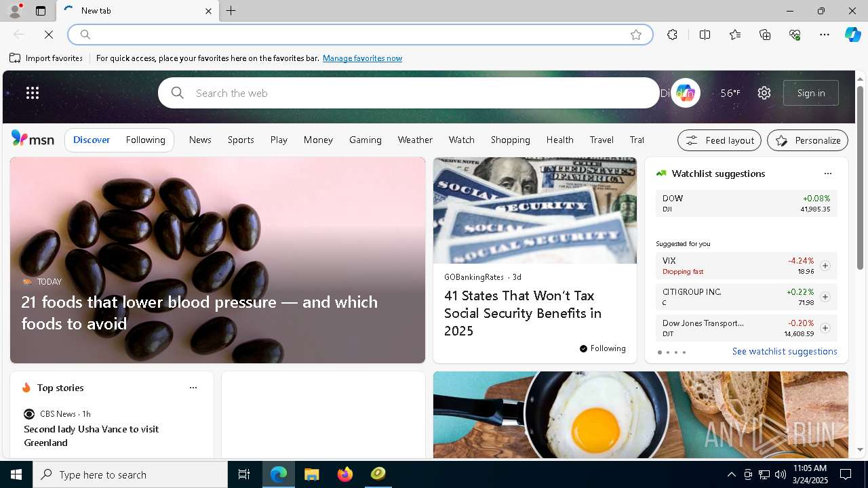
Task: Open the Watch category
Action: (x=461, y=140)
